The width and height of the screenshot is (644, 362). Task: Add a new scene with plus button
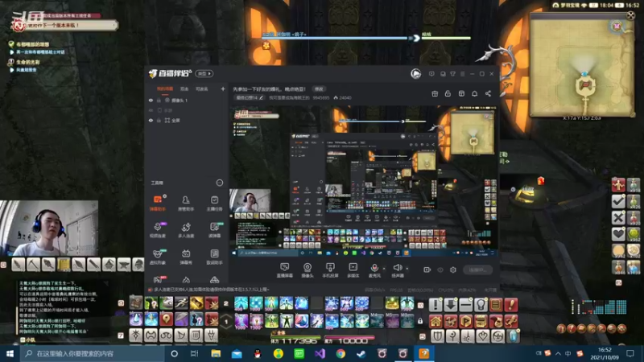pyautogui.click(x=223, y=88)
